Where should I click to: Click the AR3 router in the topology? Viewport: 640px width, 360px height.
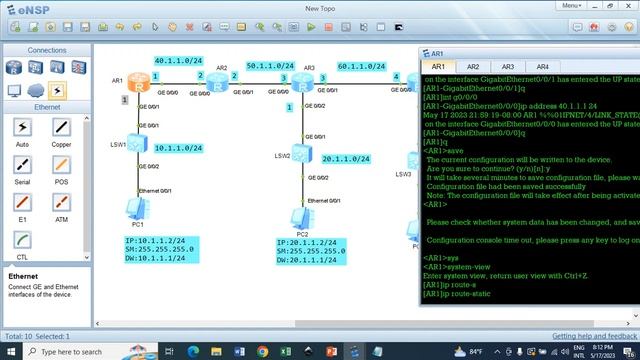point(302,82)
